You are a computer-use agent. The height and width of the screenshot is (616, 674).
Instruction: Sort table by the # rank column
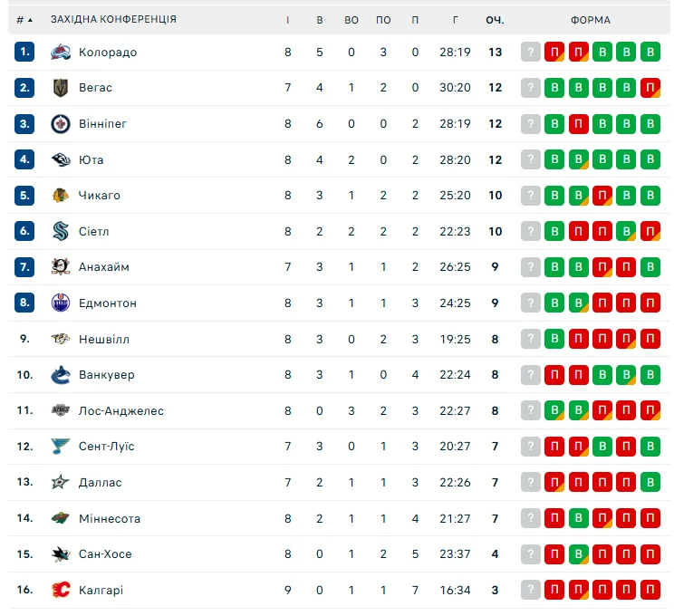click(x=24, y=20)
